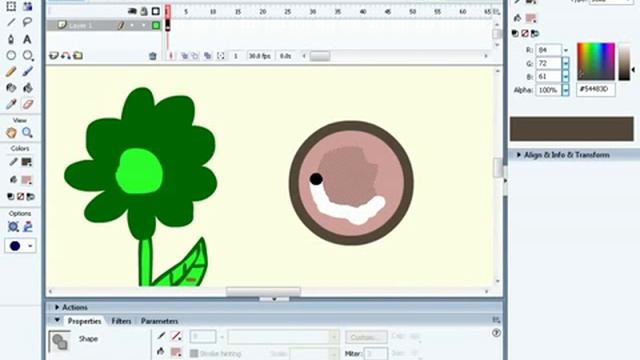The width and height of the screenshot is (640, 360).
Task: Open the G value slider dropdown
Action: (566, 63)
